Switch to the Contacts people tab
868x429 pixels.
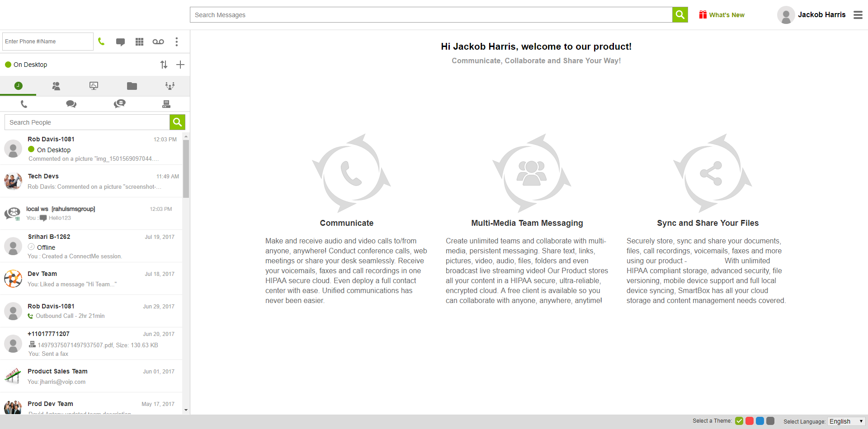point(56,86)
